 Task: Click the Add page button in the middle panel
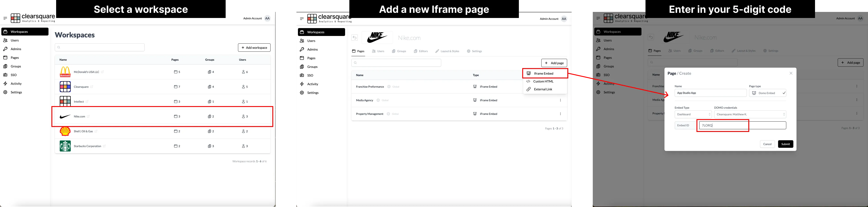554,63
